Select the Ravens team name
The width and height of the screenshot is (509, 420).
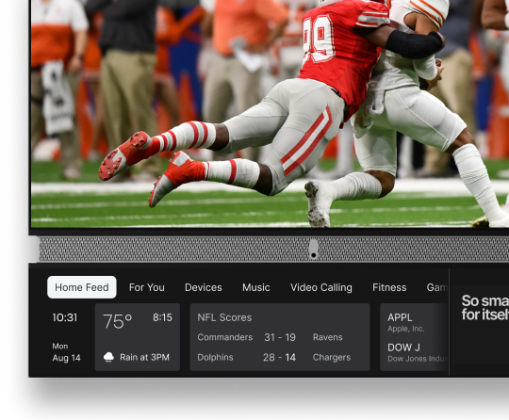[327, 337]
